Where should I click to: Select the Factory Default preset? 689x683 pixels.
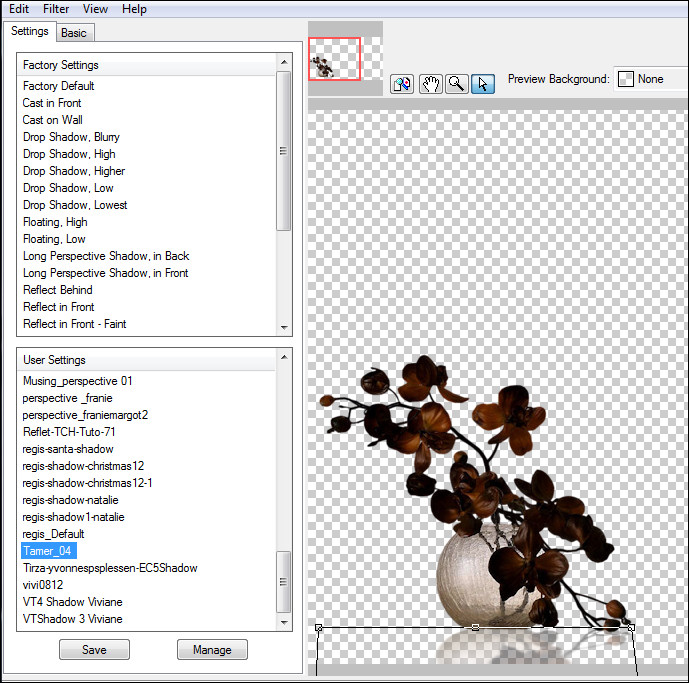58,86
